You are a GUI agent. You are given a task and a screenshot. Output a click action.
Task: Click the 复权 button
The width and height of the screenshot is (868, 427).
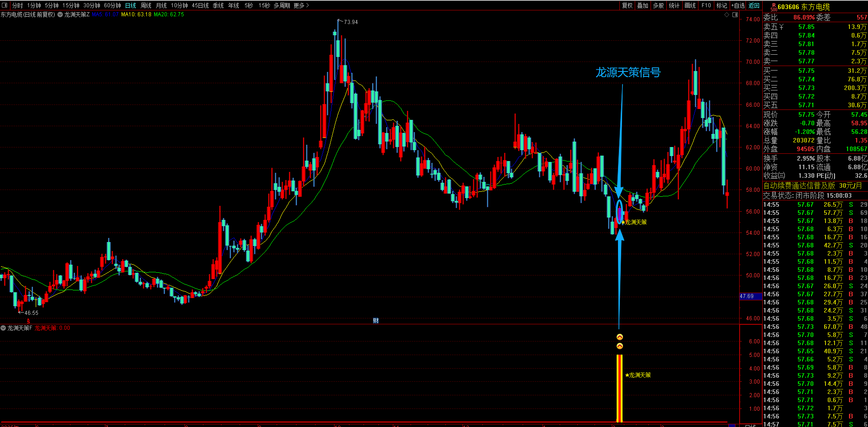[627, 5]
